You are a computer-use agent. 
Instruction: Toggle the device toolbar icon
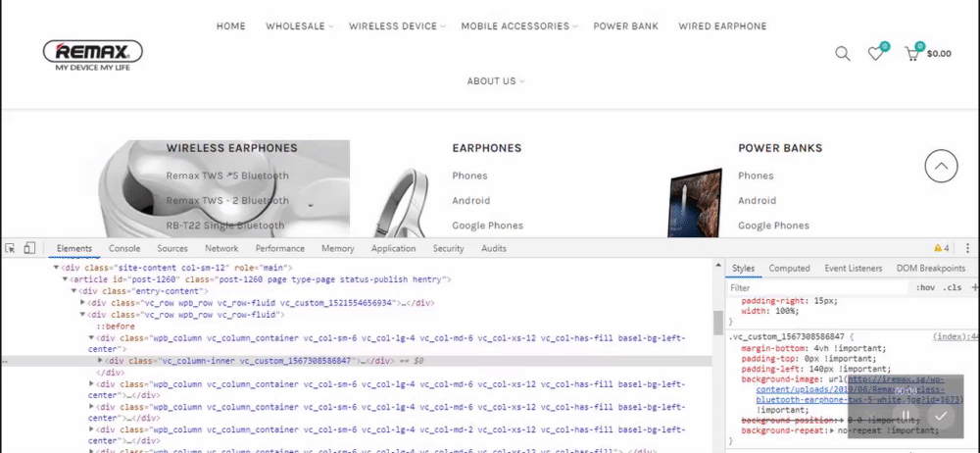(x=29, y=248)
